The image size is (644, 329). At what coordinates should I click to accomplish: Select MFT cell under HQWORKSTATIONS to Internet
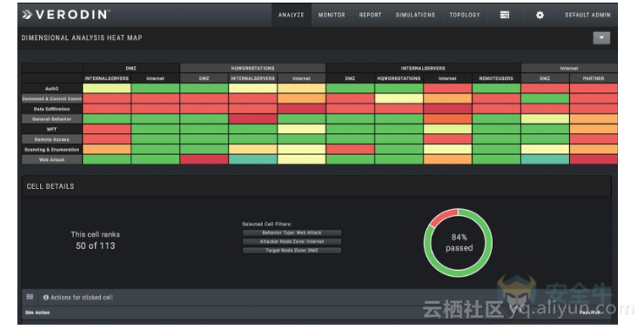pos(301,129)
